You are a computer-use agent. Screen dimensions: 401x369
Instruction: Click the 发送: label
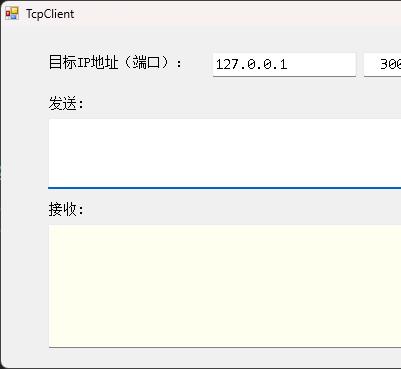coord(66,103)
